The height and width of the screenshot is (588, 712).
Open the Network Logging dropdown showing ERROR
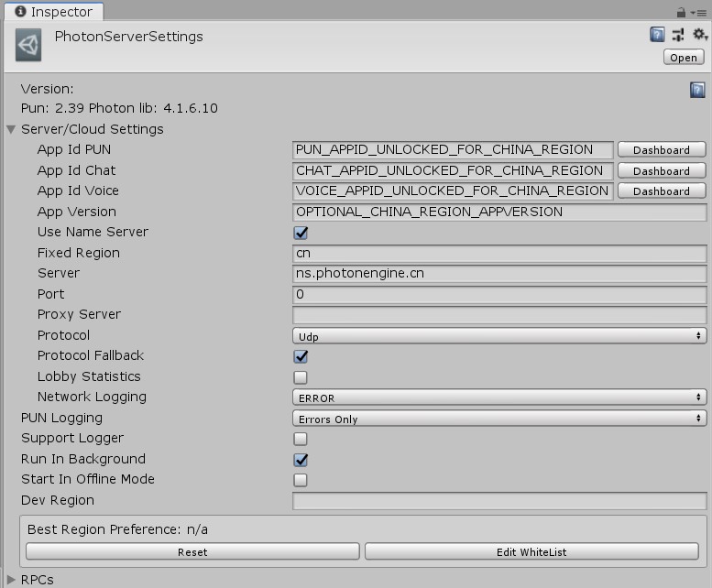point(499,397)
